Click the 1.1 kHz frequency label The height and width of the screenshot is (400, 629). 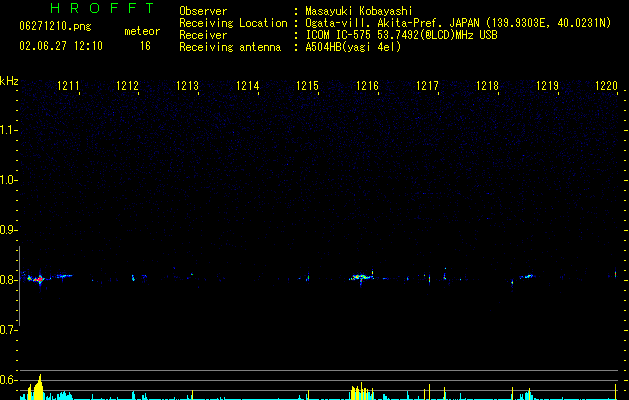[x=8, y=130]
